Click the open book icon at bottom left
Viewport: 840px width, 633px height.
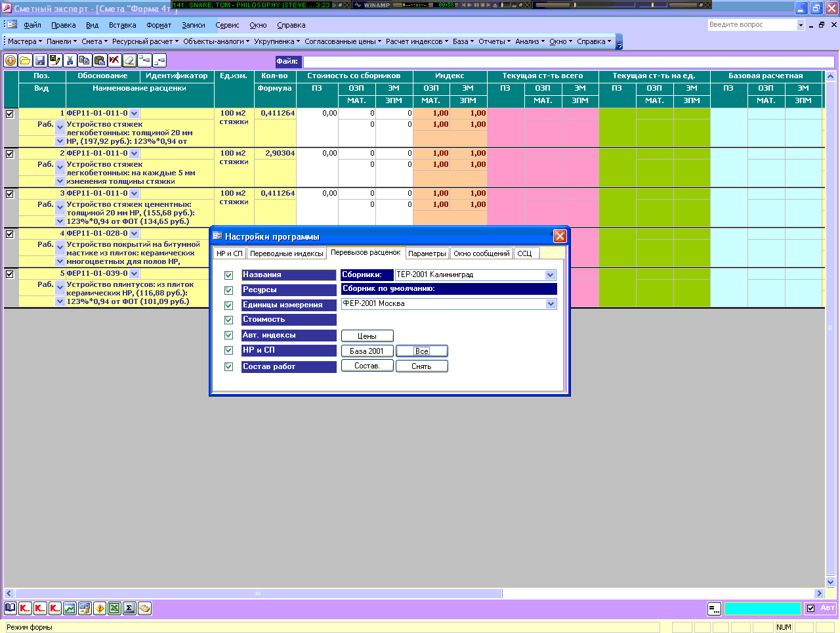coord(10,608)
